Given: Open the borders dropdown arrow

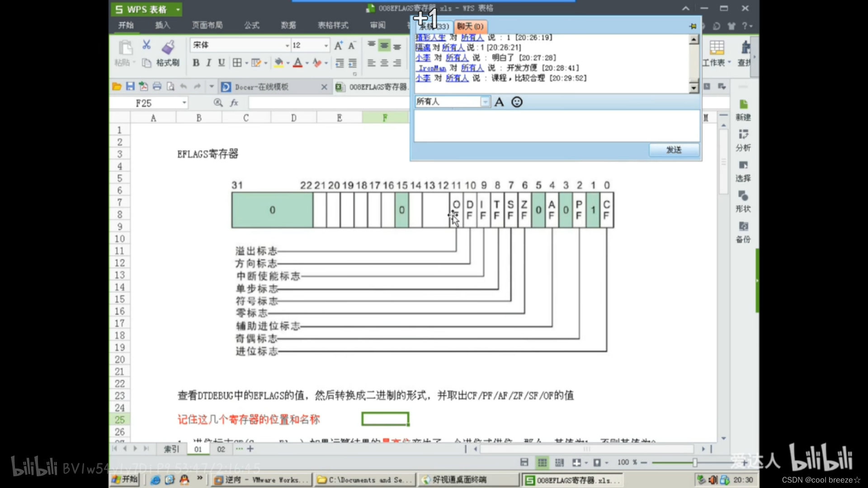Looking at the screenshot, I should click(x=246, y=63).
